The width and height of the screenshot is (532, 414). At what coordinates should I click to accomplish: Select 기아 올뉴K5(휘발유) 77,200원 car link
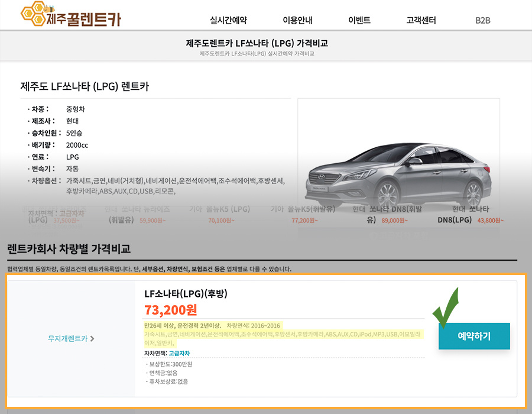coord(303,215)
